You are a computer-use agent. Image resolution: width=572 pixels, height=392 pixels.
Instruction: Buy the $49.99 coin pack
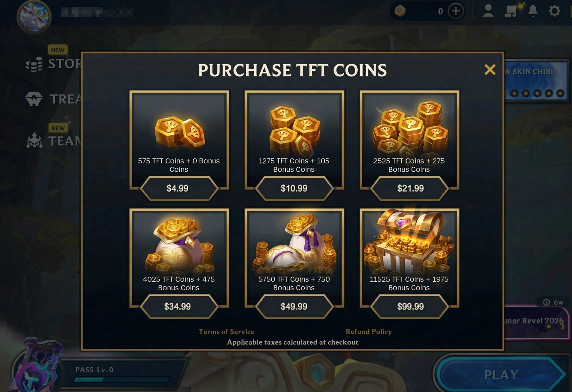[x=294, y=307]
